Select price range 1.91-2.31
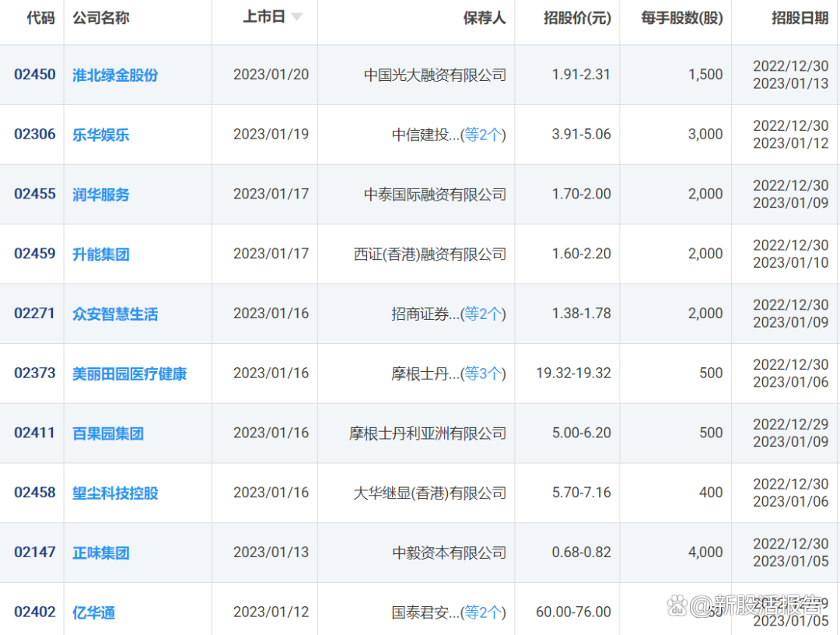840x635 pixels. click(x=581, y=75)
